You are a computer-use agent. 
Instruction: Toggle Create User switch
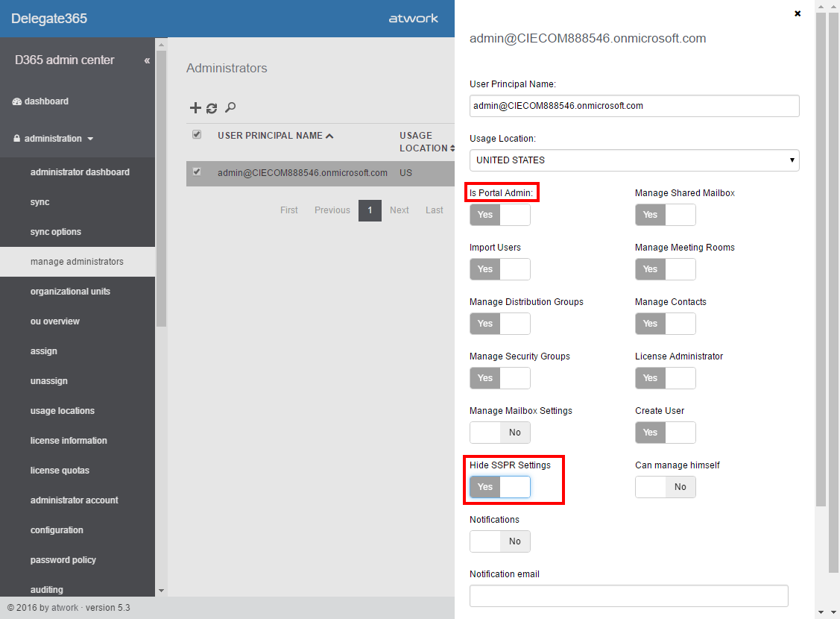point(666,433)
